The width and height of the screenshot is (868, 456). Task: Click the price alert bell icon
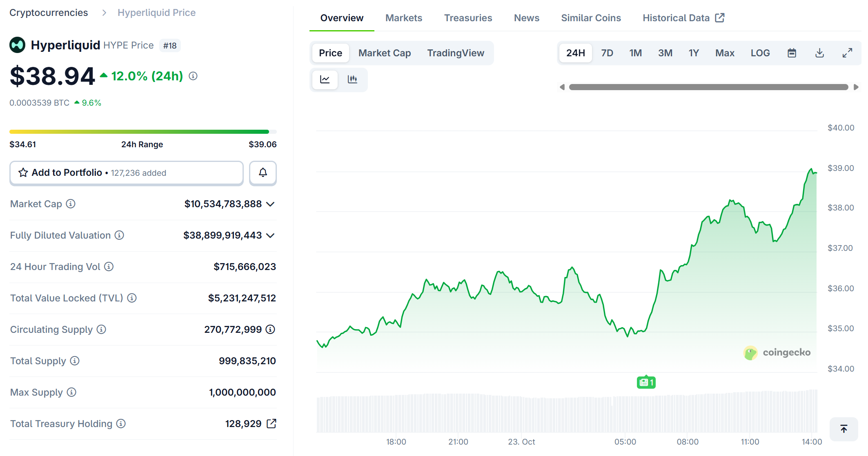[263, 173]
